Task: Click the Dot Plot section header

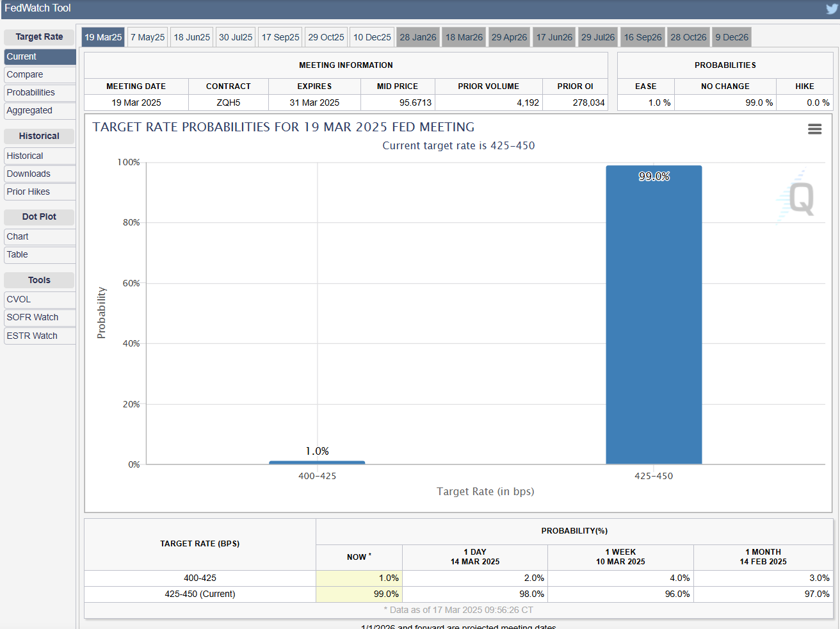Action: click(x=39, y=216)
